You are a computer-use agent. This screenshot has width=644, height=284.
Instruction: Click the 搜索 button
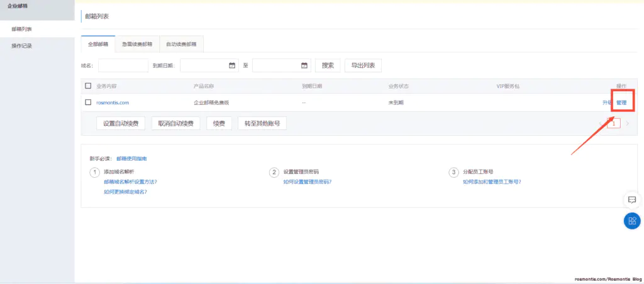[328, 65]
